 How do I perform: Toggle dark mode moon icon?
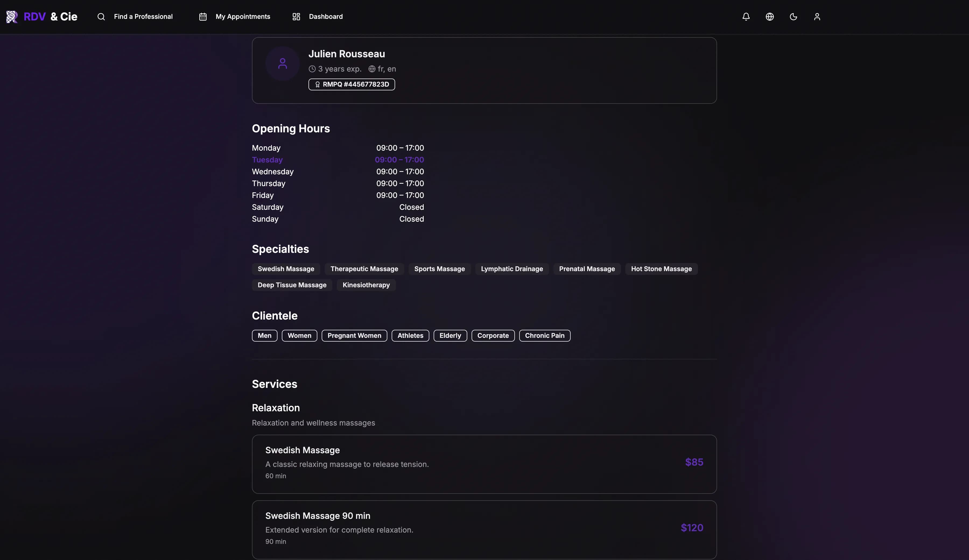[793, 16]
